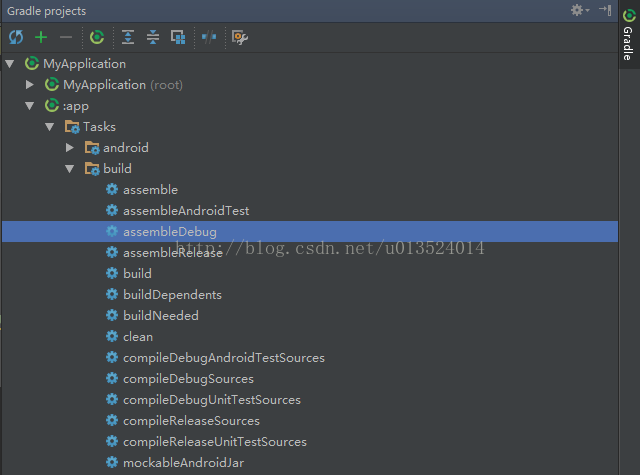Select the assembleDebug task
Viewport: 640px width, 475px height.
[310, 232]
